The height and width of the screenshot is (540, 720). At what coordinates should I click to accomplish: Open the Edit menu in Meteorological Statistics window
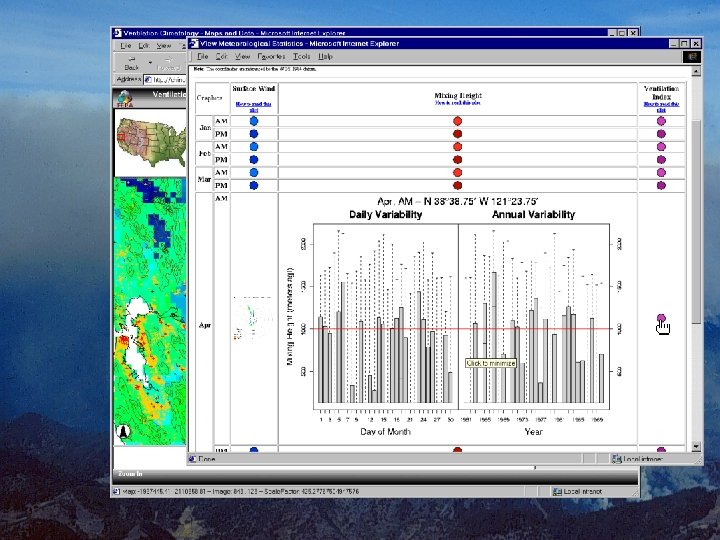point(222,56)
